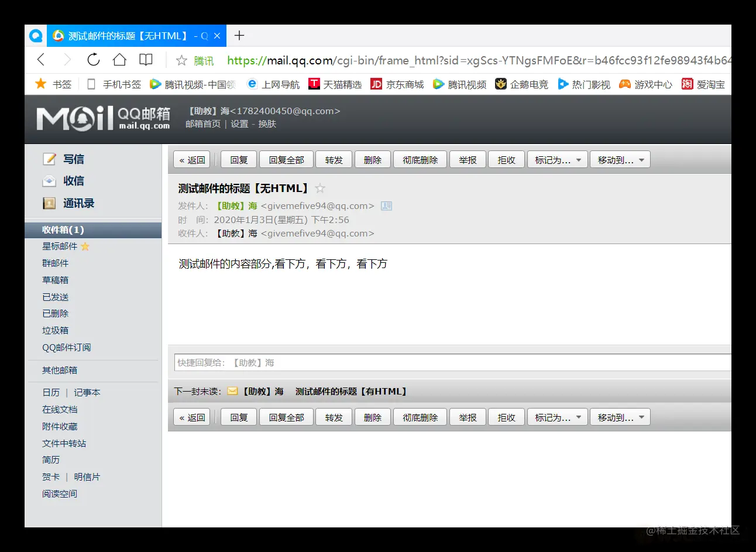Open 垃圾箱 folder
756x552 pixels.
coord(55,331)
